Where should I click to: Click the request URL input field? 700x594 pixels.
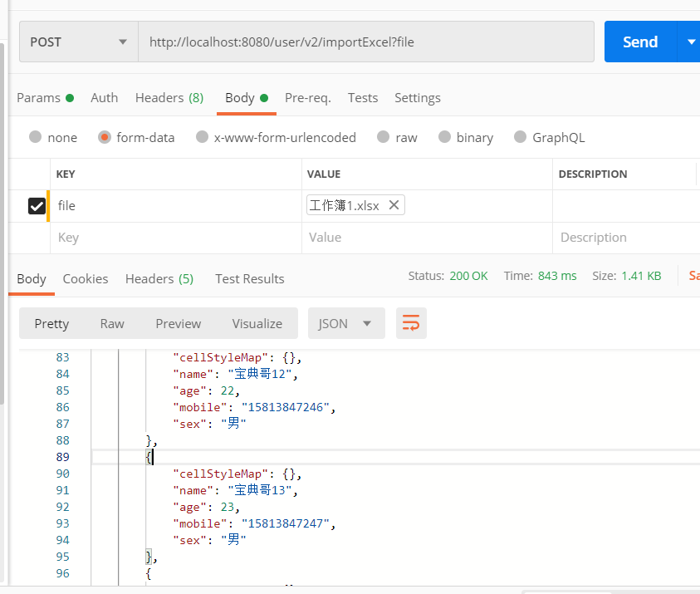pos(366,42)
